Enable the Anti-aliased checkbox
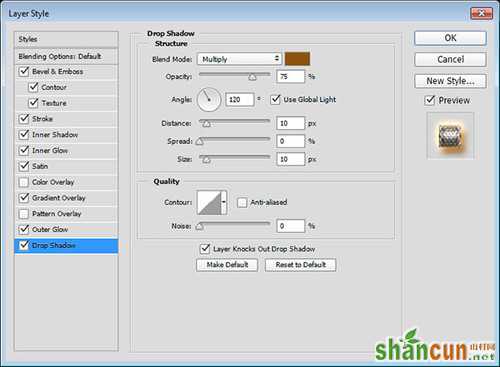500x367 pixels. (242, 202)
